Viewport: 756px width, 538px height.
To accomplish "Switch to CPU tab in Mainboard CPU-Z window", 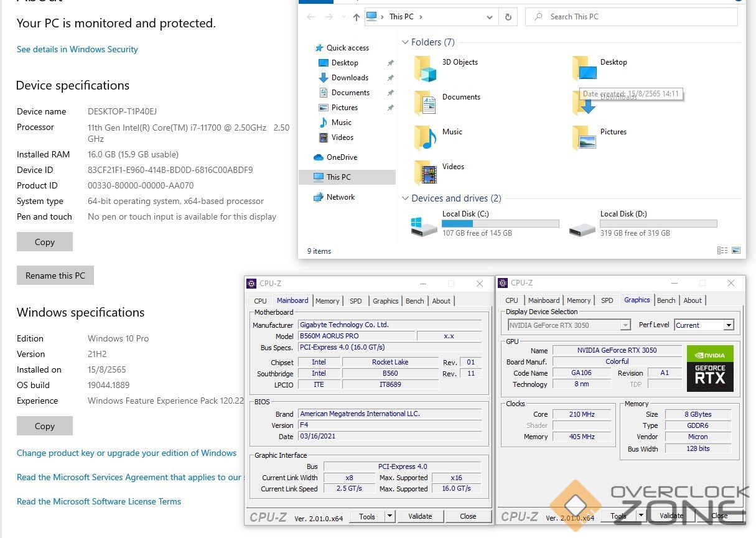I will pyautogui.click(x=260, y=301).
